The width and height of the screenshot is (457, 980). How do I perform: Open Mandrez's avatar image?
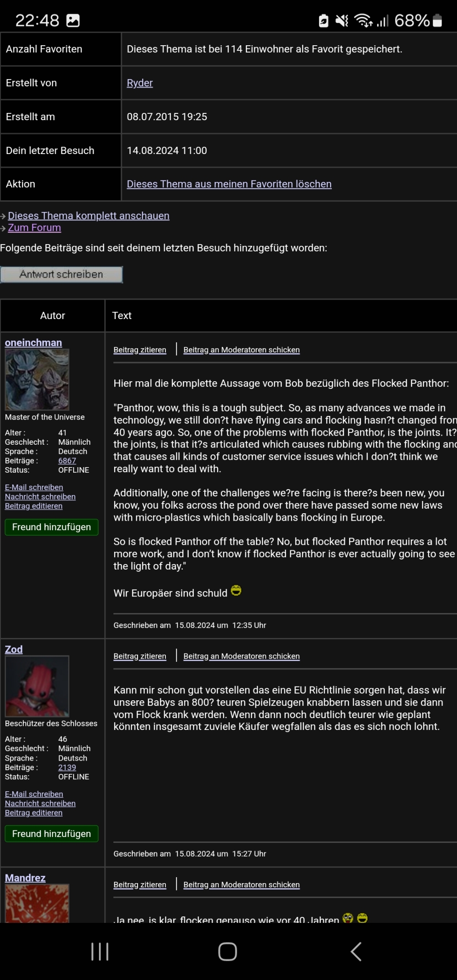tap(37, 903)
